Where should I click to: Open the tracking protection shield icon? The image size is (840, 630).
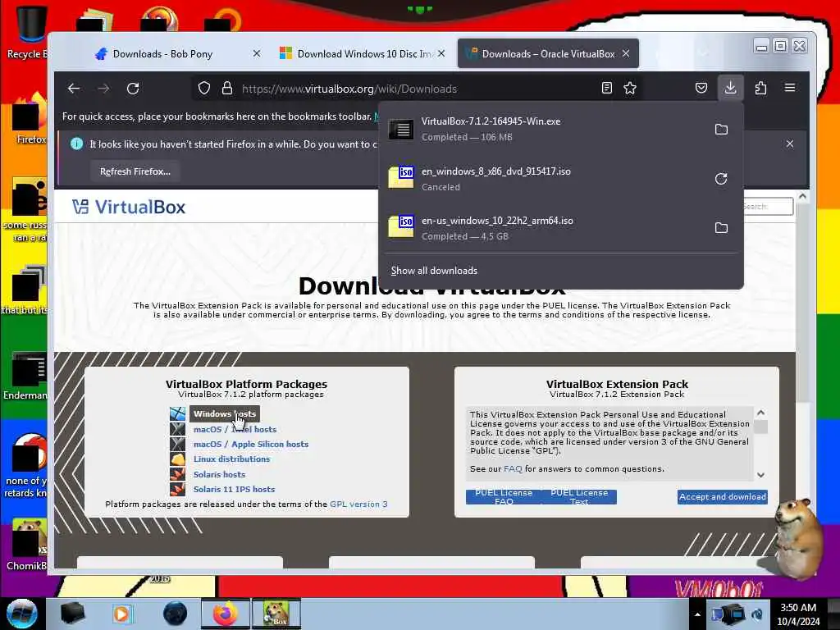(x=204, y=89)
